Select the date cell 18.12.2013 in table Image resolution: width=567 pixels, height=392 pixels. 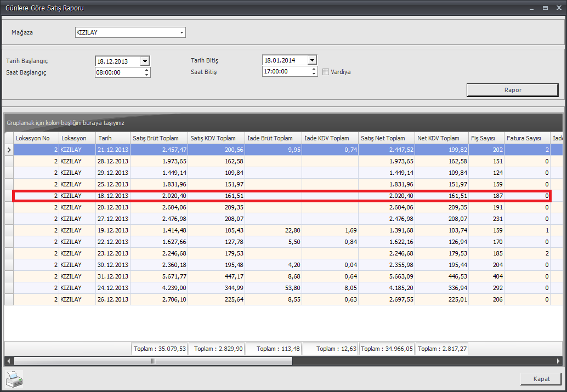113,196
